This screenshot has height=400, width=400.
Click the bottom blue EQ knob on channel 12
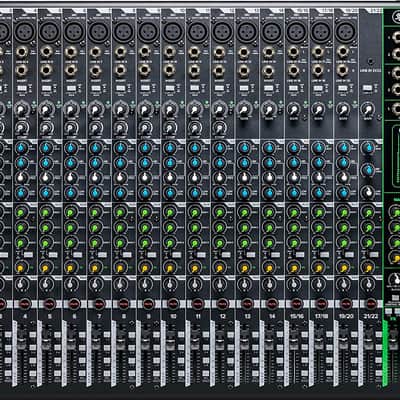tap(219, 193)
